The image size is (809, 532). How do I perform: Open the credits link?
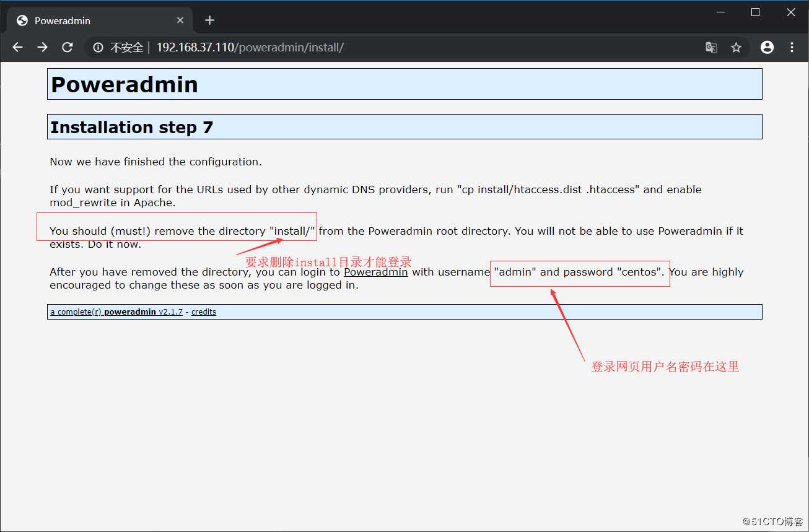[204, 312]
